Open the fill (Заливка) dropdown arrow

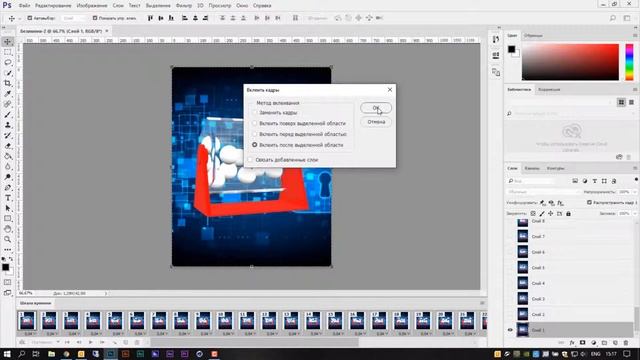click(x=634, y=213)
